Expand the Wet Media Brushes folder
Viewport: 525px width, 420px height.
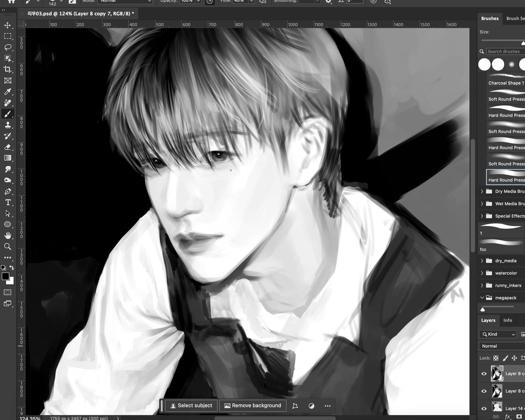[x=482, y=203]
